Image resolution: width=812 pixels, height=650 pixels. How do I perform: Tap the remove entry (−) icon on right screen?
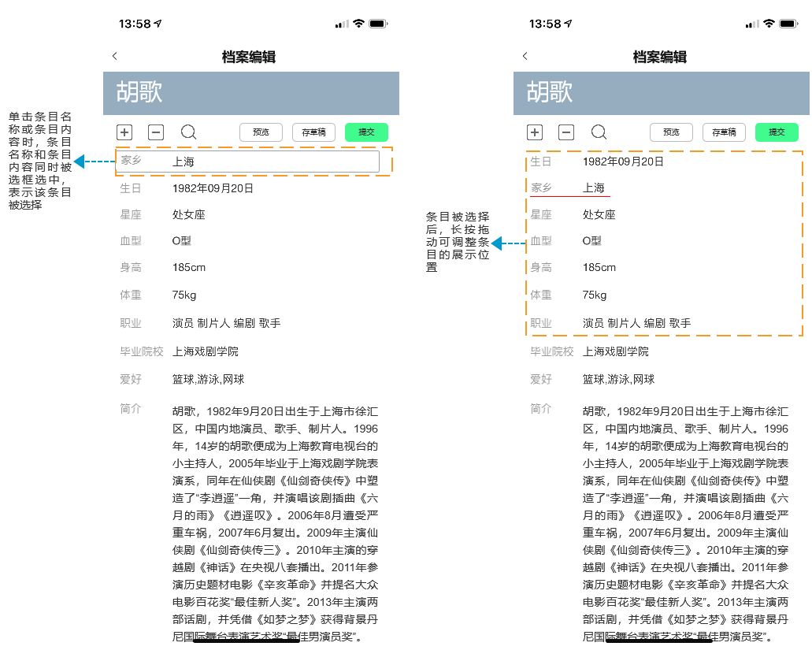(x=566, y=132)
